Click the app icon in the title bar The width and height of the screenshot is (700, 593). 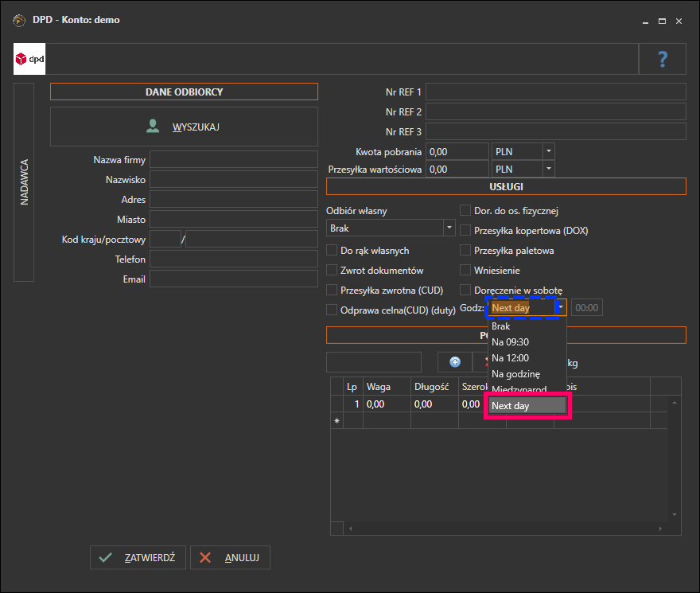[19, 20]
